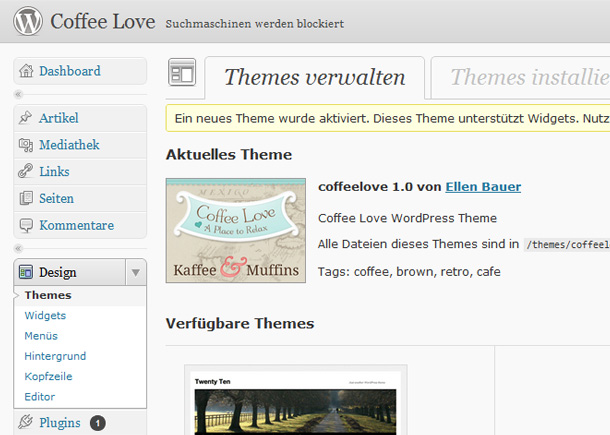This screenshot has height=435, width=610.
Task: Open the Coffee Love site title
Action: tap(103, 21)
